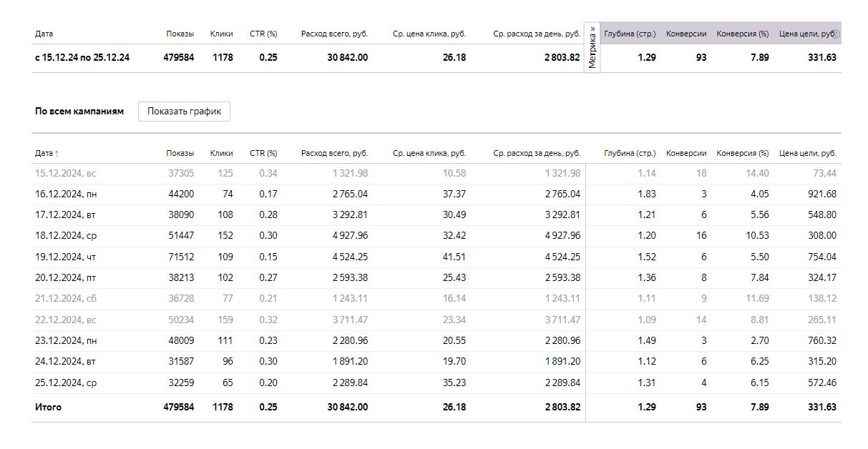Sort lower table by Конверсии header

pos(686,153)
